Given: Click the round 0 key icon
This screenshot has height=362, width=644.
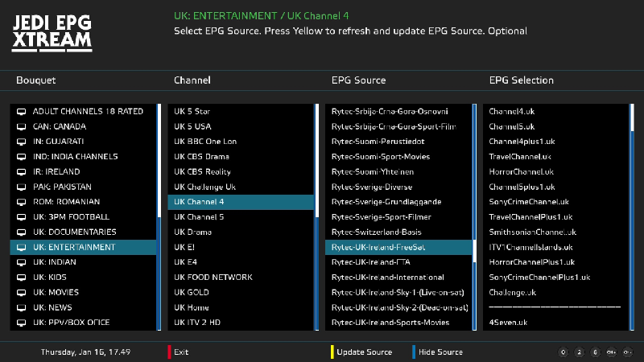Looking at the screenshot, I should (x=563, y=352).
